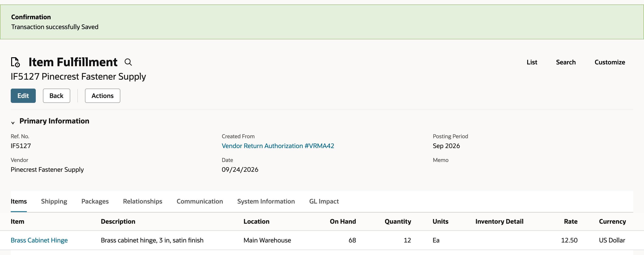Screen dimensions: 644x255
Task: Click the Main Warehouse location cell
Action: [x=267, y=240]
